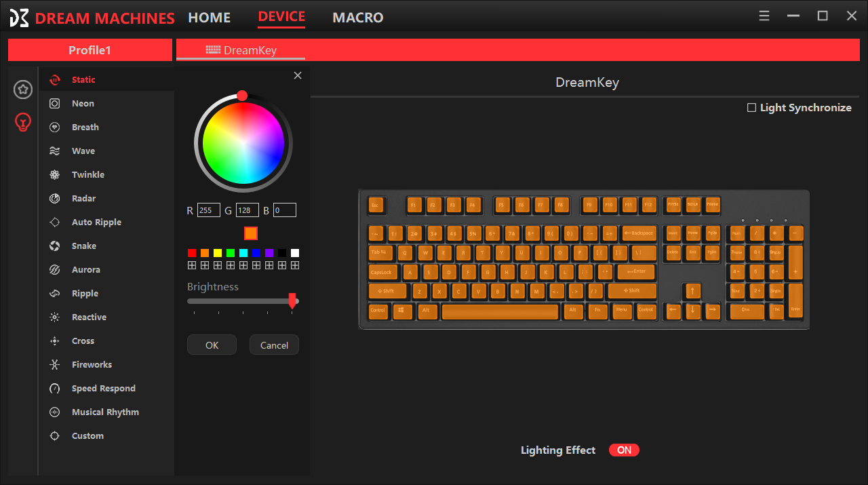The height and width of the screenshot is (485, 868).
Task: Choose the Fireworks effect icon
Action: [55, 364]
